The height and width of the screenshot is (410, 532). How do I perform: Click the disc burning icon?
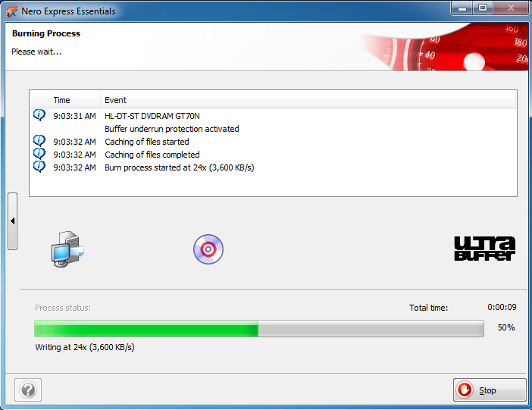pos(208,249)
